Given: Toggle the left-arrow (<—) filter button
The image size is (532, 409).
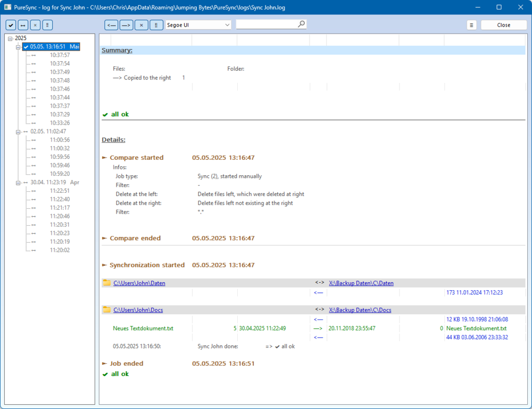Looking at the screenshot, I should (111, 25).
